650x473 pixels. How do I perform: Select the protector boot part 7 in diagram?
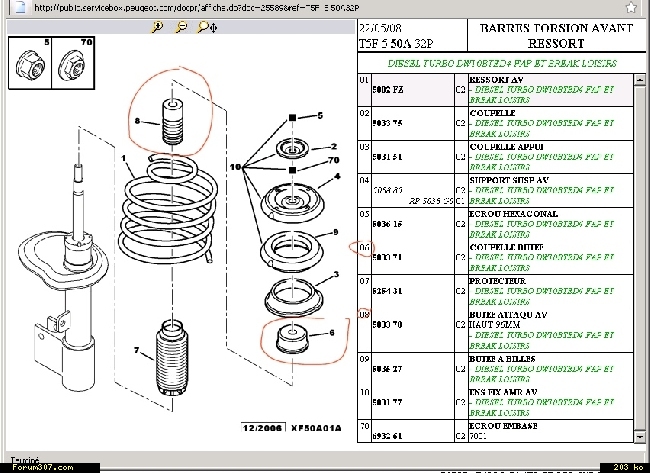tap(172, 358)
